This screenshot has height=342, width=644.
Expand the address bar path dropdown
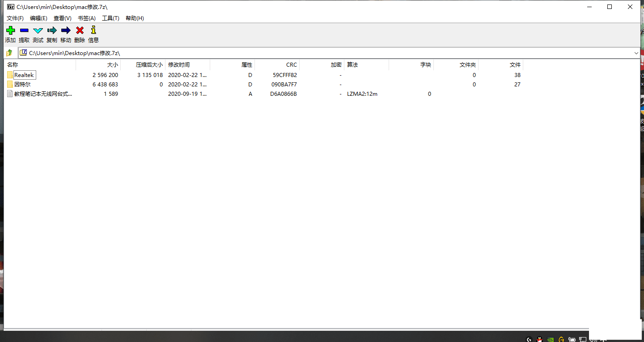pyautogui.click(x=636, y=53)
